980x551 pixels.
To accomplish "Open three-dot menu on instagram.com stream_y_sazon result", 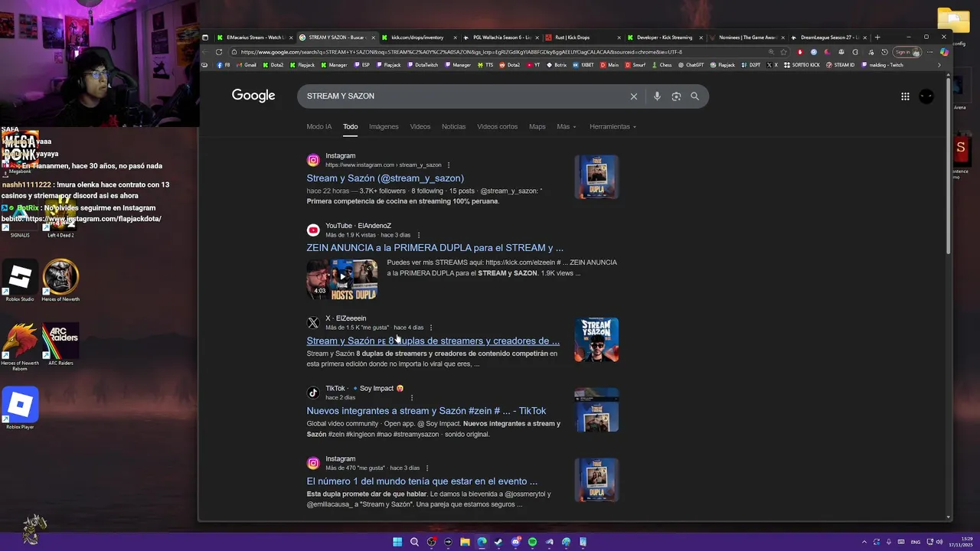I will [449, 165].
